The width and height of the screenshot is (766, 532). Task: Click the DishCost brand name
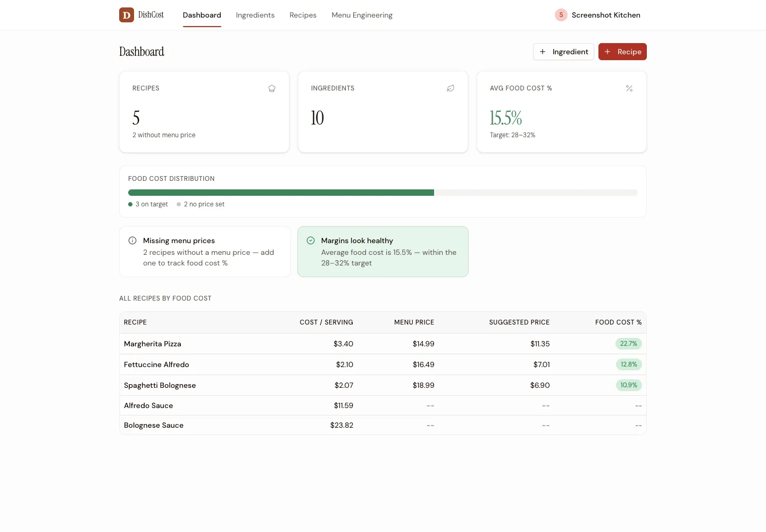(151, 15)
